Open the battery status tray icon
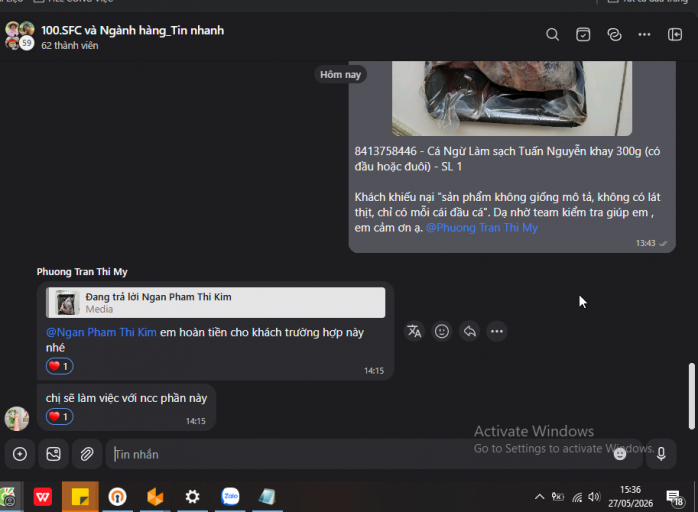The height and width of the screenshot is (512, 698). [x=558, y=497]
